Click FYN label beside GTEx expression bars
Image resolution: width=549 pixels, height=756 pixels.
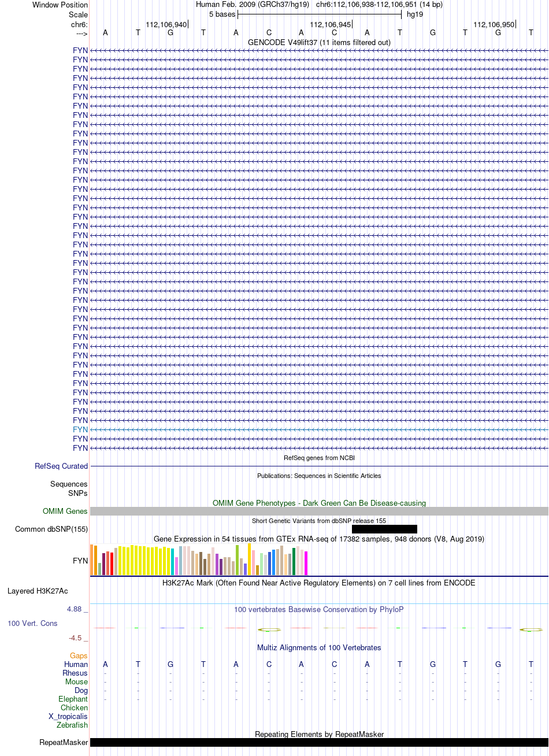80,561
